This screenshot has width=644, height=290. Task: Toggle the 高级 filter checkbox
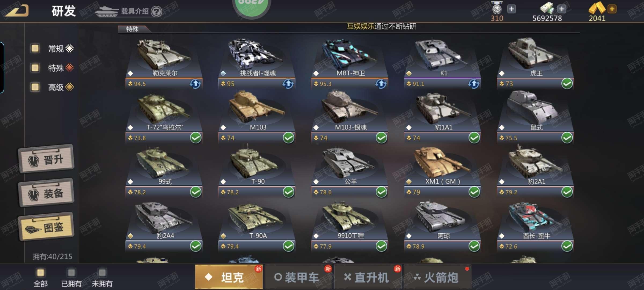[x=35, y=87]
